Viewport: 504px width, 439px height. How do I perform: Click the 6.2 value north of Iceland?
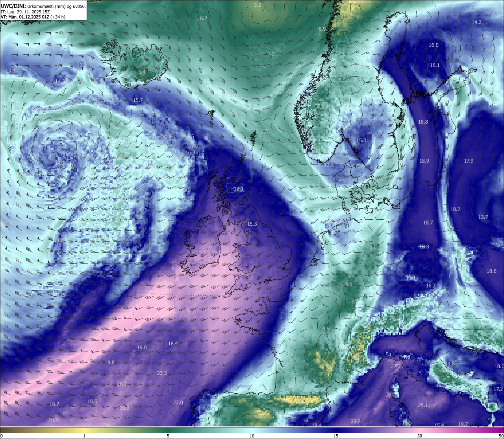click(204, 19)
